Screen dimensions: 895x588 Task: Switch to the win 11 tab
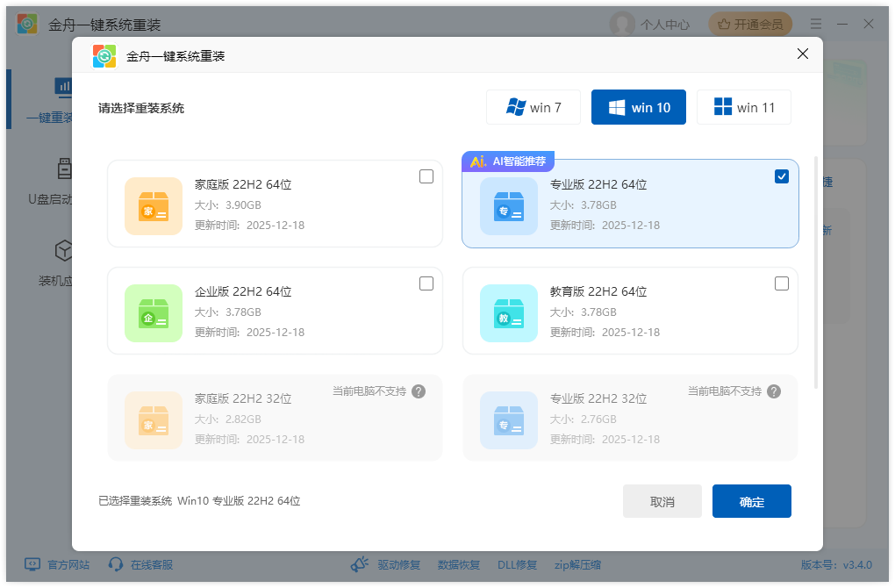744,107
